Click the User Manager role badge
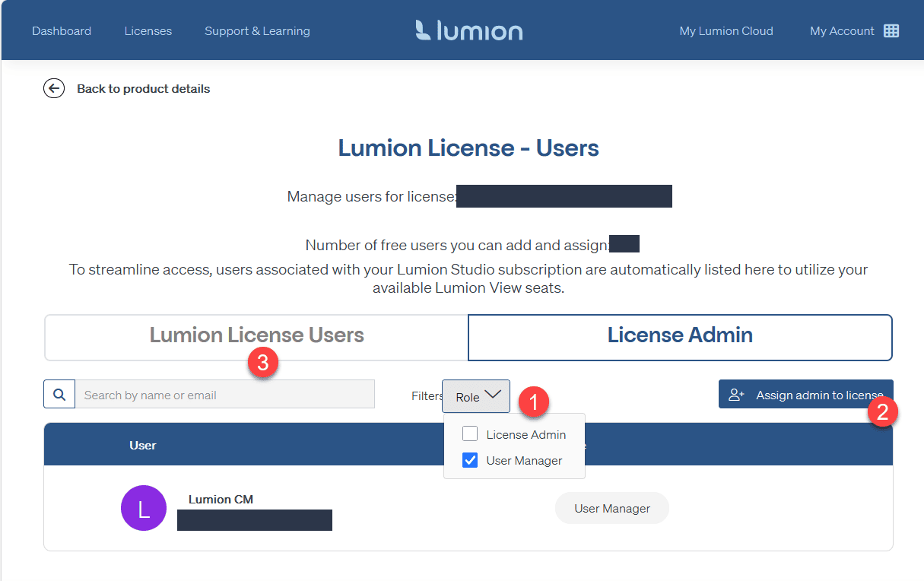Image resolution: width=924 pixels, height=581 pixels. click(612, 508)
